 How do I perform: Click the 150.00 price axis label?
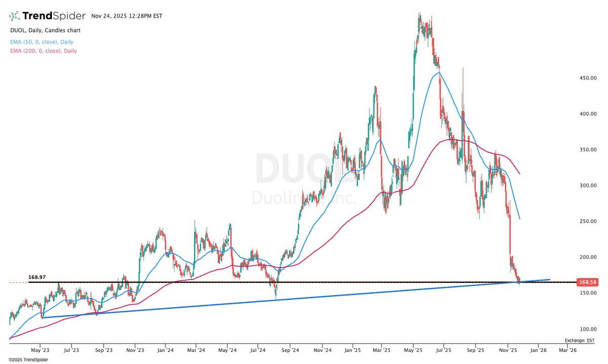(588, 293)
